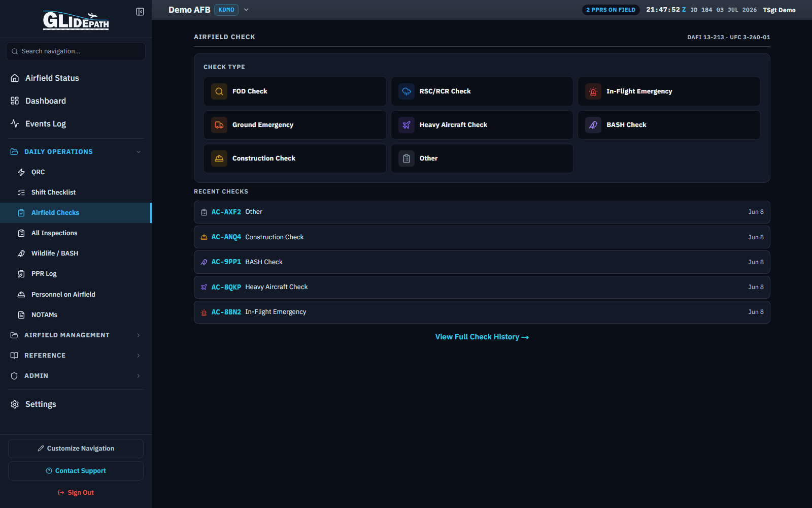The width and height of the screenshot is (812, 508).
Task: Select the Ground Emergency truck icon
Action: pos(219,125)
